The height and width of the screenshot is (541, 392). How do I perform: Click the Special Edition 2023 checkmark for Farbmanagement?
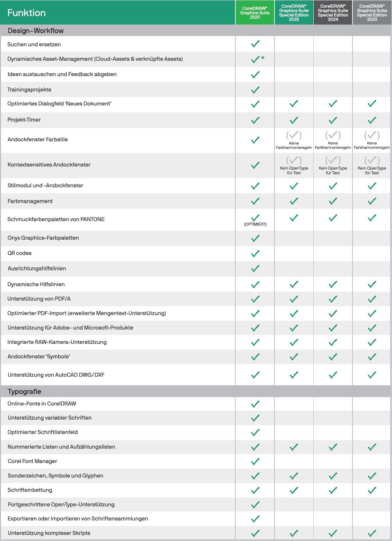coord(372,201)
